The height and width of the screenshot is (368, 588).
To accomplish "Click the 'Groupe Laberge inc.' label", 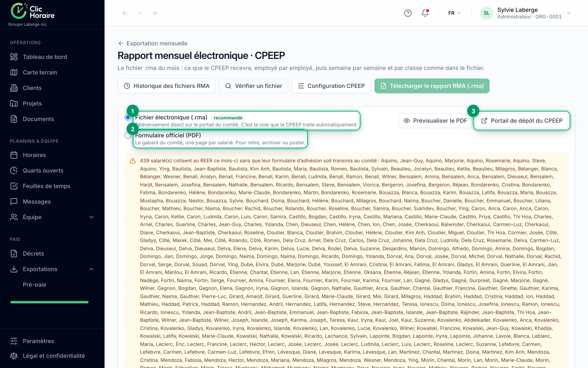I will click(28, 24).
